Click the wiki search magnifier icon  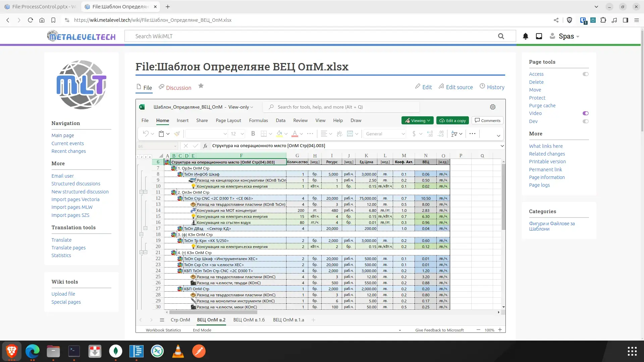pos(501,36)
